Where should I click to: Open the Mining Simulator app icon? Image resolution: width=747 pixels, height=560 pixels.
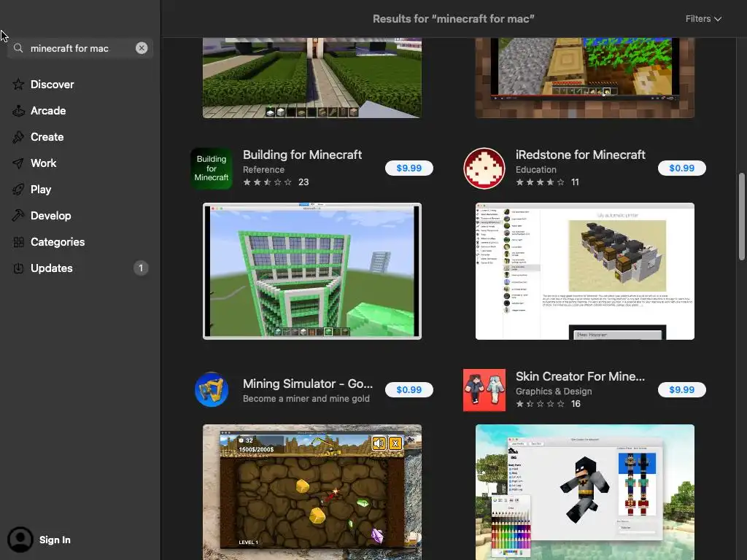coord(212,389)
